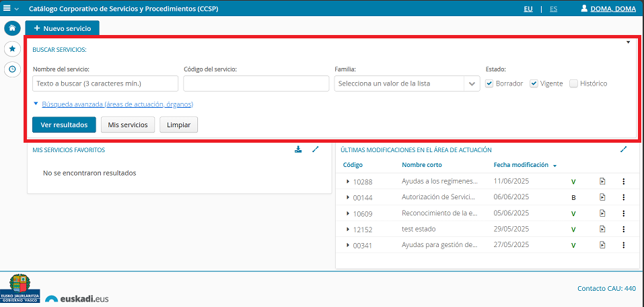Open recent history clock icon in sidebar

(x=12, y=69)
